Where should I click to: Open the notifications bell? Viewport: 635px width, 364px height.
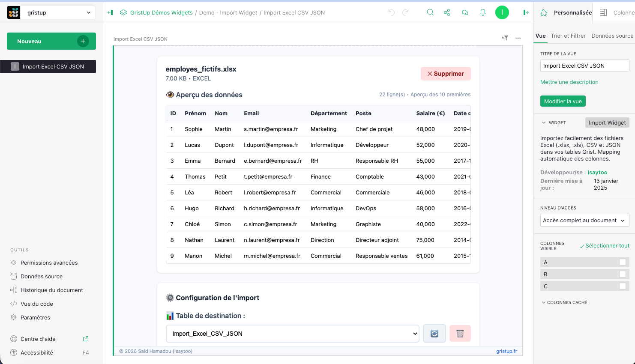[483, 12]
